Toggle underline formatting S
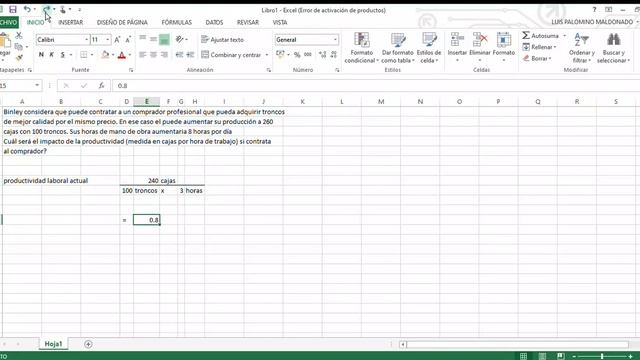 coord(62,55)
